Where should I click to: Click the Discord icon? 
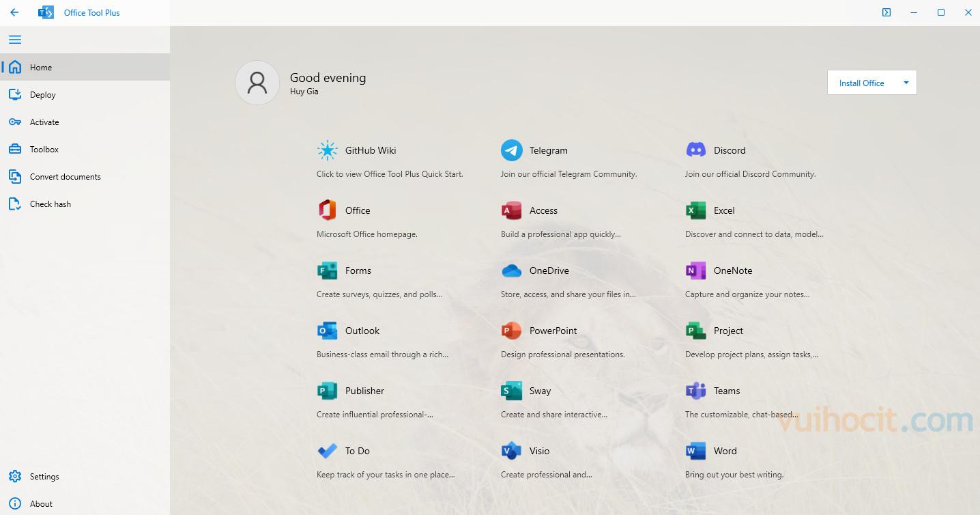pyautogui.click(x=696, y=150)
